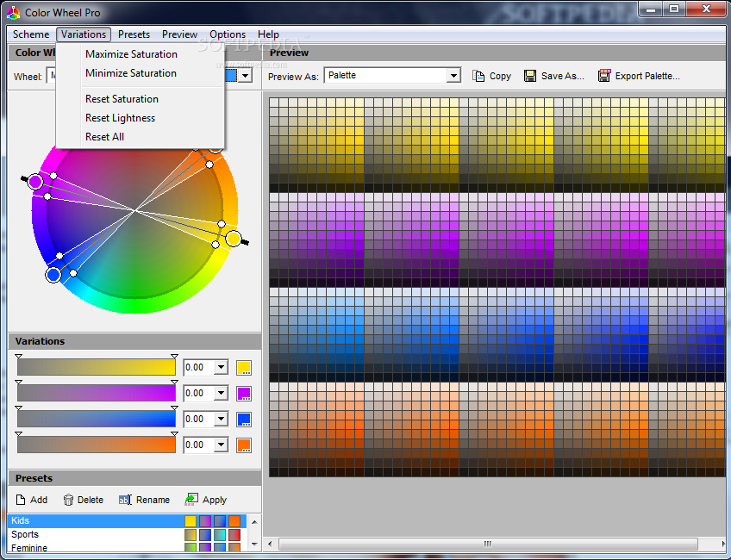Click the yellow variation value field
The width and height of the screenshot is (731, 560).
click(x=198, y=368)
